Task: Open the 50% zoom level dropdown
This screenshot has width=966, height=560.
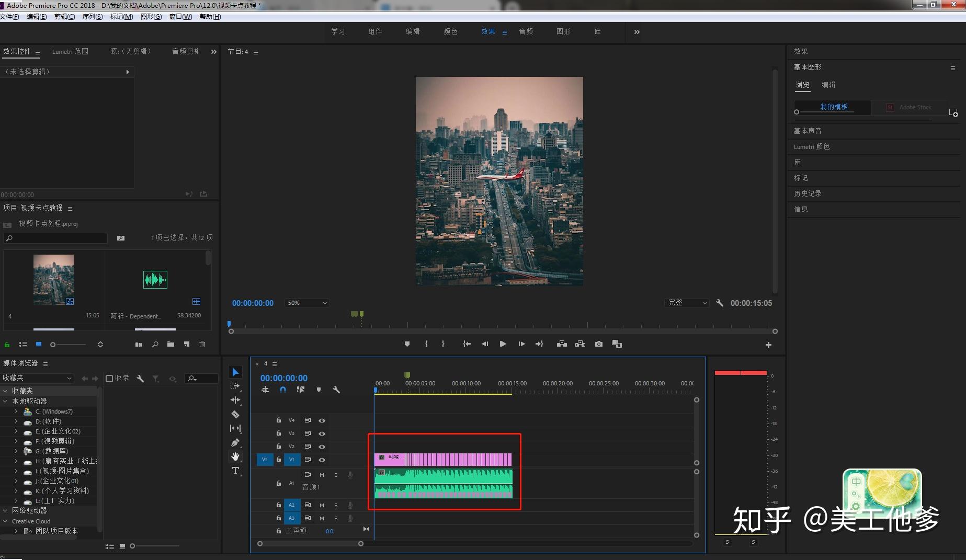Action: tap(307, 303)
